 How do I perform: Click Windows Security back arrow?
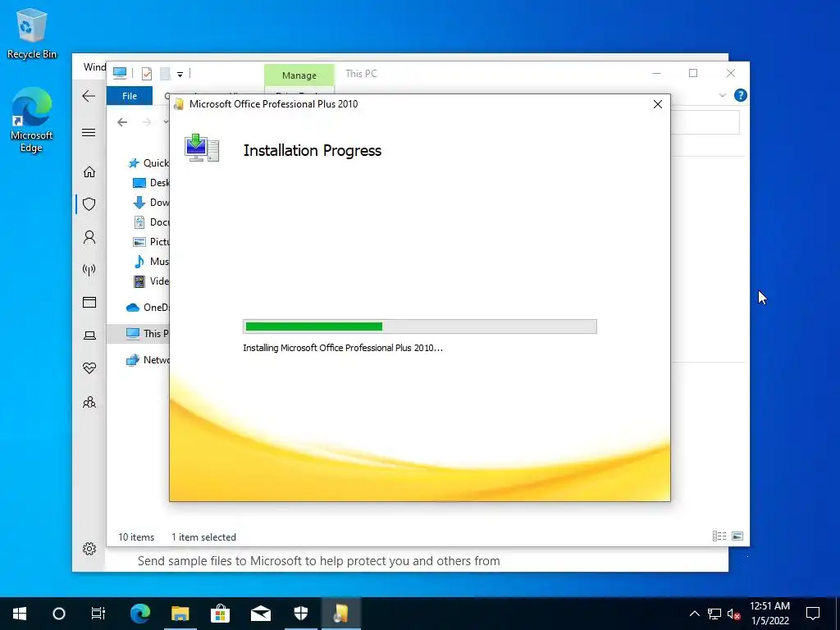[x=89, y=96]
